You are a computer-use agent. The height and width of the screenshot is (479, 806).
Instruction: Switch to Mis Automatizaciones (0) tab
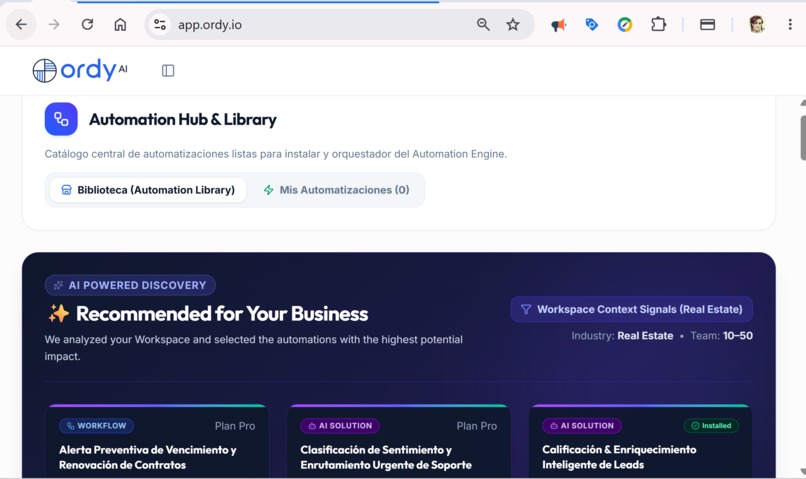tap(337, 190)
